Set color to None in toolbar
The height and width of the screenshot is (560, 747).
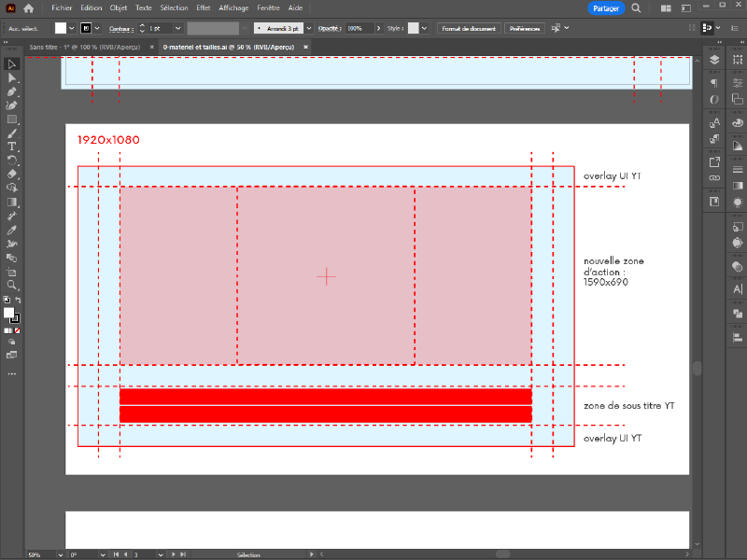pos(17,330)
